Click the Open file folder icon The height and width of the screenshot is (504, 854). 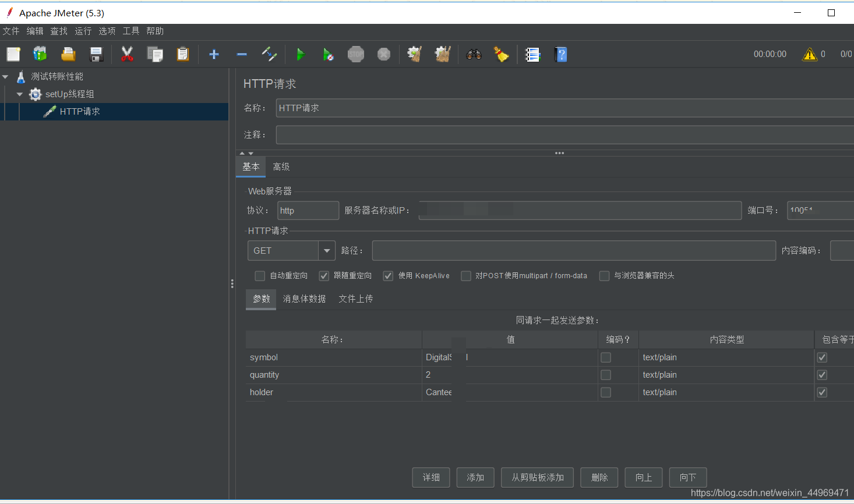[x=68, y=54]
